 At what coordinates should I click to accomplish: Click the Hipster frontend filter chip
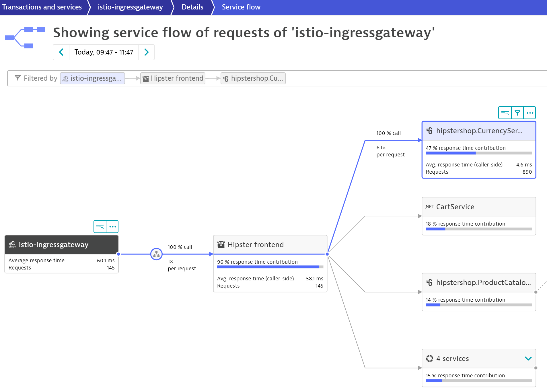(173, 78)
